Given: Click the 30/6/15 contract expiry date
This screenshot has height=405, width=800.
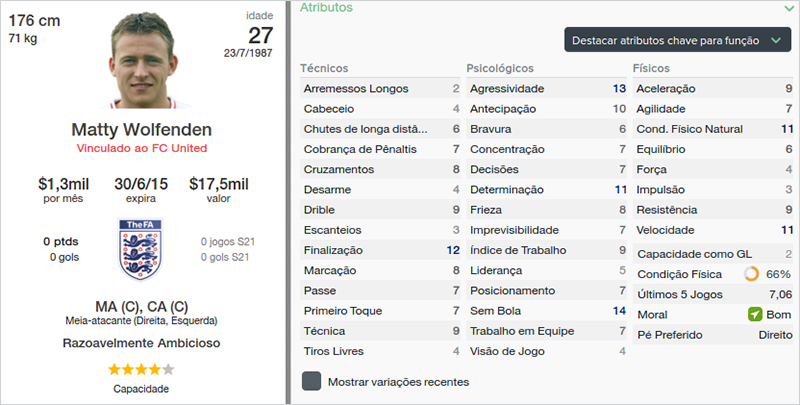Looking at the screenshot, I should click(140, 184).
